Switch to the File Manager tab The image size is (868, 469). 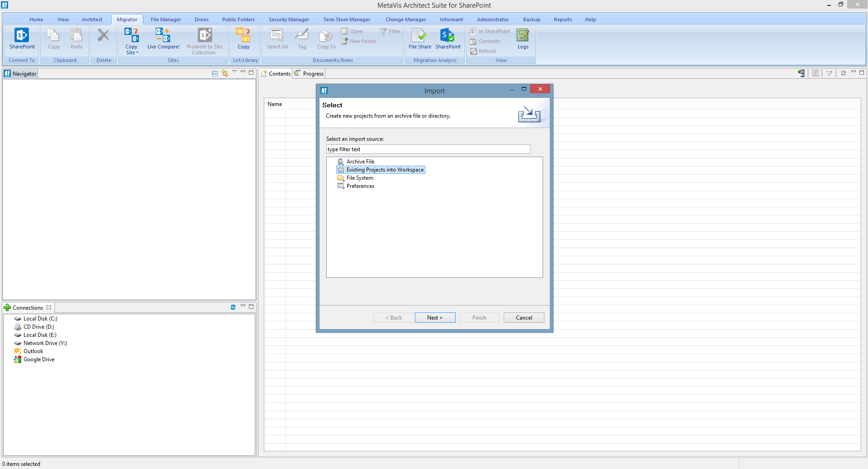click(166, 19)
